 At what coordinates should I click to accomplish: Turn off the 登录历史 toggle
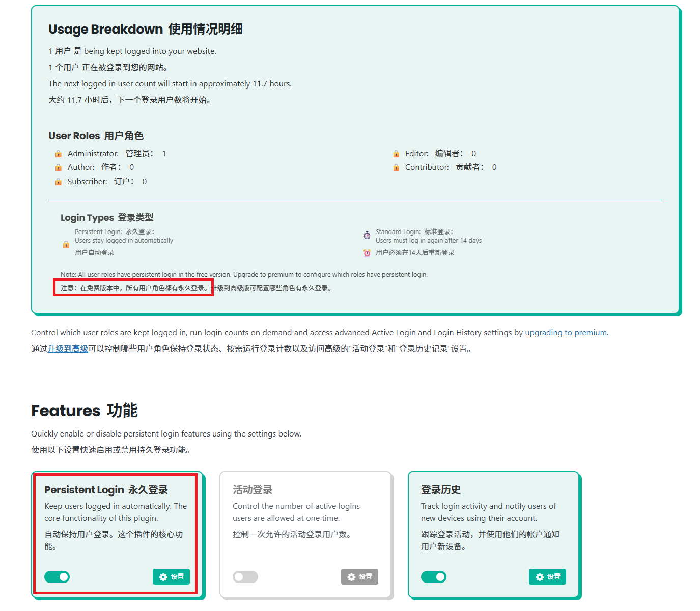[434, 576]
